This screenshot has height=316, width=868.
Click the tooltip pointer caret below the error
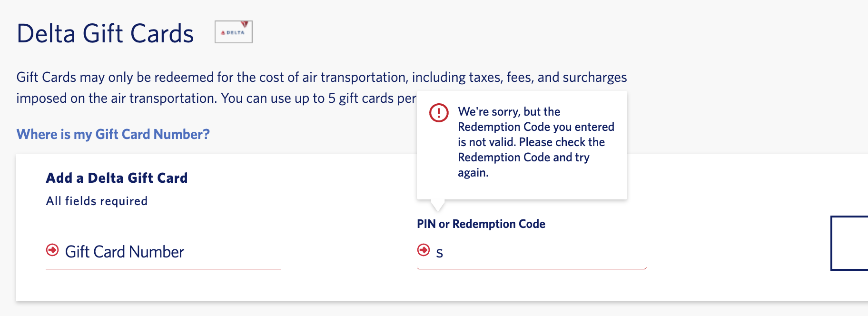pyautogui.click(x=438, y=205)
